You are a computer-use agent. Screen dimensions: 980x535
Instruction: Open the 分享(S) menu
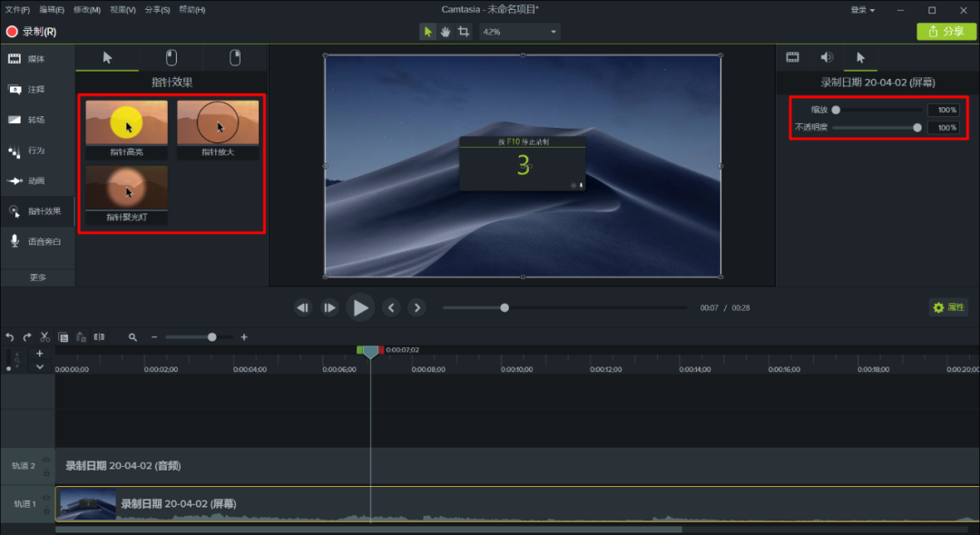[157, 10]
